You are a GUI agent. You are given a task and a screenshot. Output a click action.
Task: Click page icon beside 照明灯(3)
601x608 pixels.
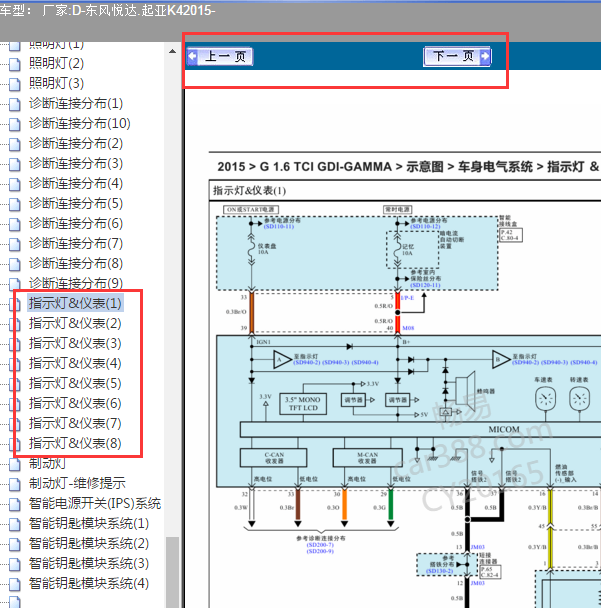[x=15, y=85]
